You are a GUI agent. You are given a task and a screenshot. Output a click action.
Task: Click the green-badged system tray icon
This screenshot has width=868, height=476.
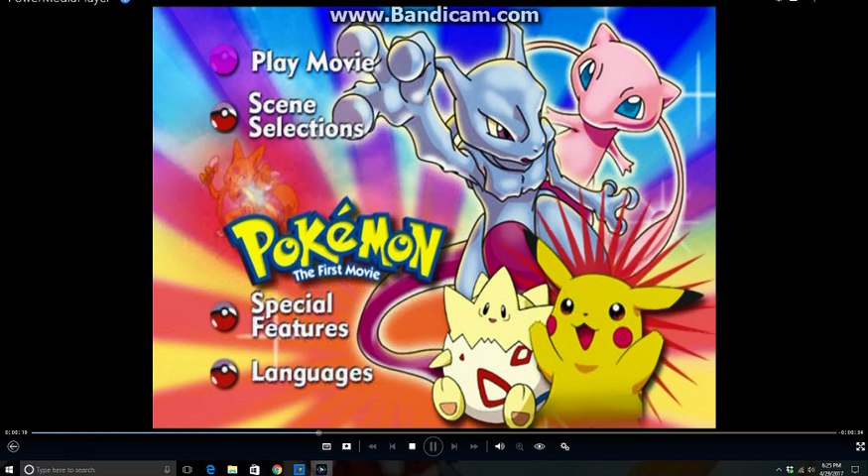790,470
